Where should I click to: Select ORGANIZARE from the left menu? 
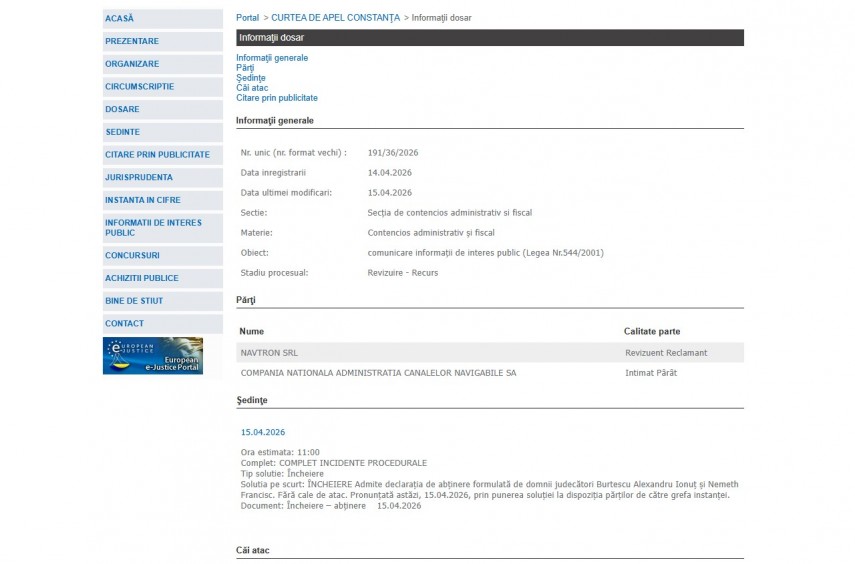pos(132,64)
